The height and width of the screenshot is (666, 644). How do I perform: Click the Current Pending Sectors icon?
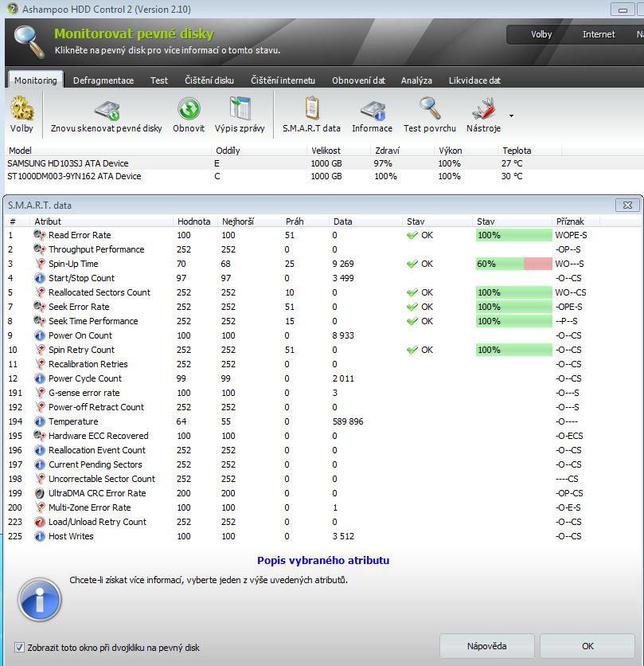point(40,464)
